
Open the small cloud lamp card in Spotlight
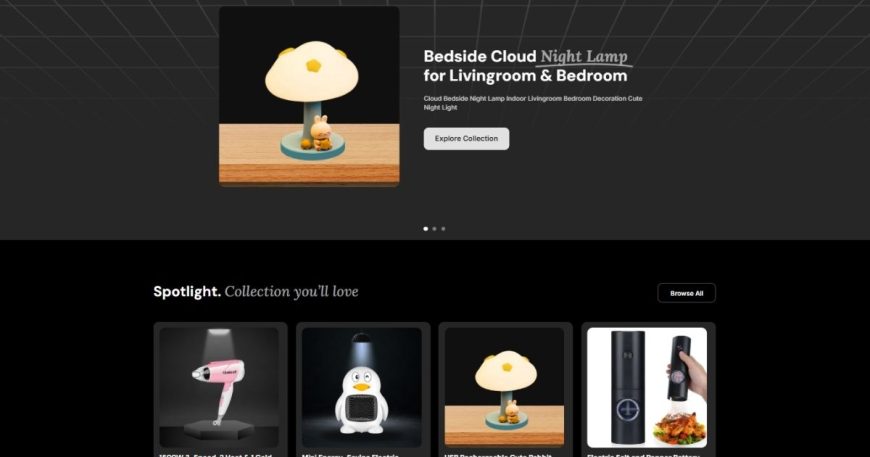504,387
